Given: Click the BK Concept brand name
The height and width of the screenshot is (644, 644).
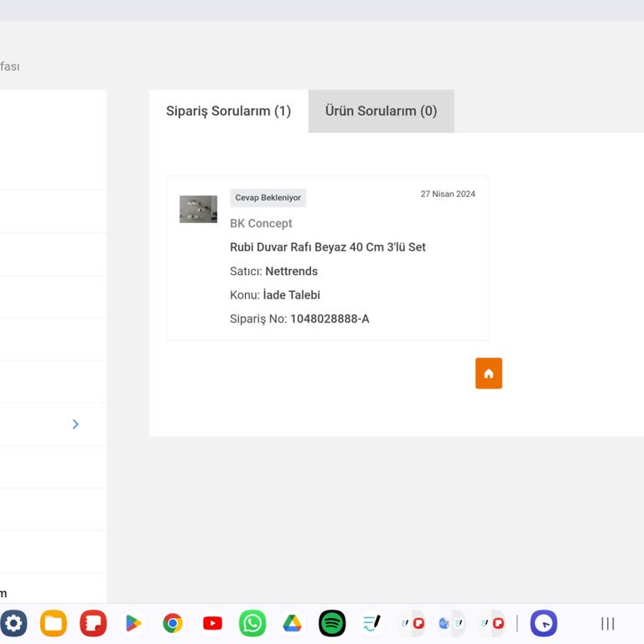Looking at the screenshot, I should [x=261, y=223].
